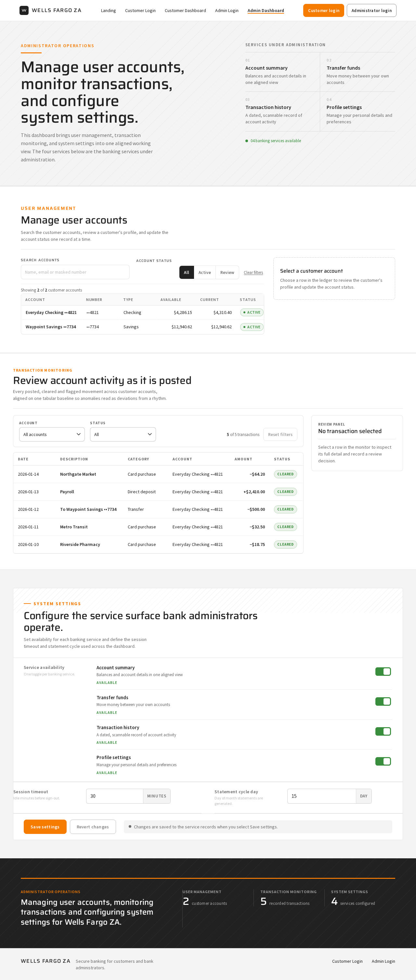Click the orange Customer login button
Viewport: 416px width, 980px height.
pyautogui.click(x=324, y=10)
